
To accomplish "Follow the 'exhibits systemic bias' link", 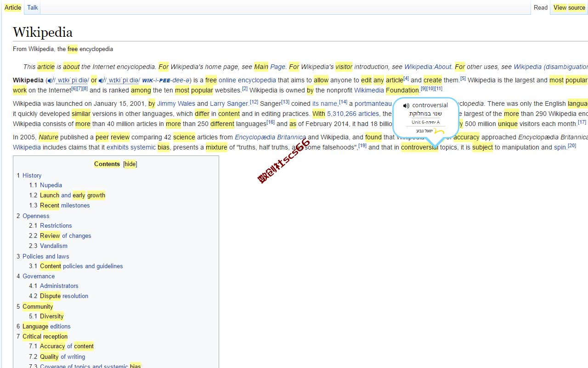I will (x=138, y=147).
